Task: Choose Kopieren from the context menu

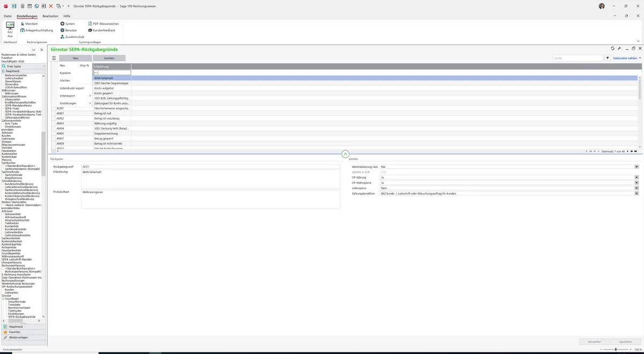Action: point(75,73)
